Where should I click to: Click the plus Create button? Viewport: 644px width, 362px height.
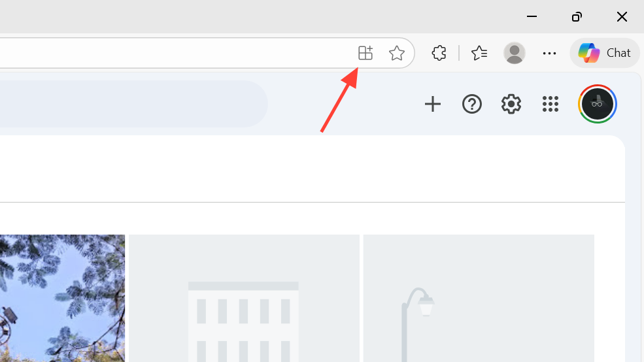click(x=432, y=104)
